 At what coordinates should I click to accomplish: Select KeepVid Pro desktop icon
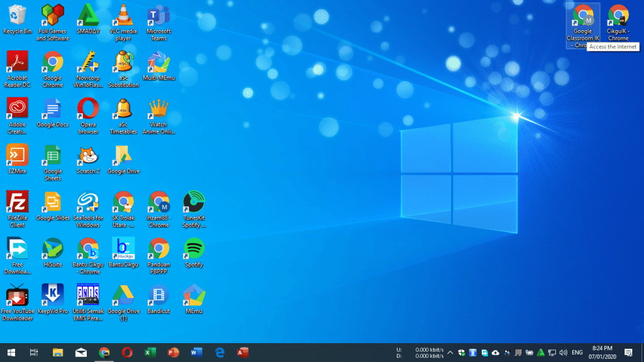tap(53, 300)
